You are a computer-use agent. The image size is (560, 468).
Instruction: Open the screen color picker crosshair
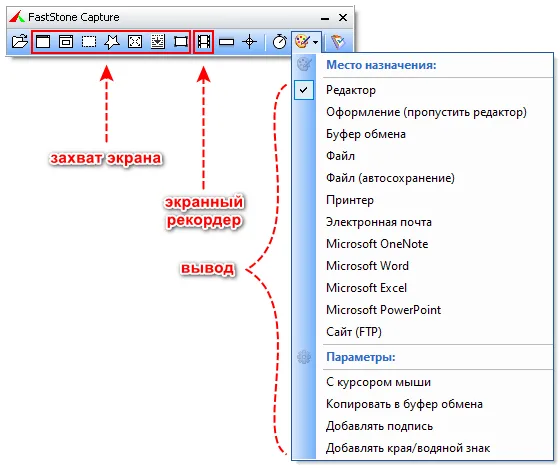pyautogui.click(x=249, y=42)
